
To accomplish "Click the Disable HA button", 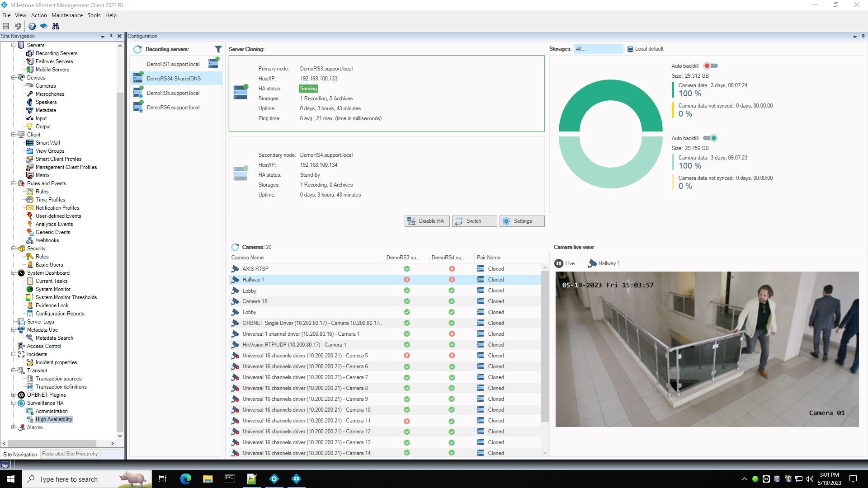I will pos(427,221).
